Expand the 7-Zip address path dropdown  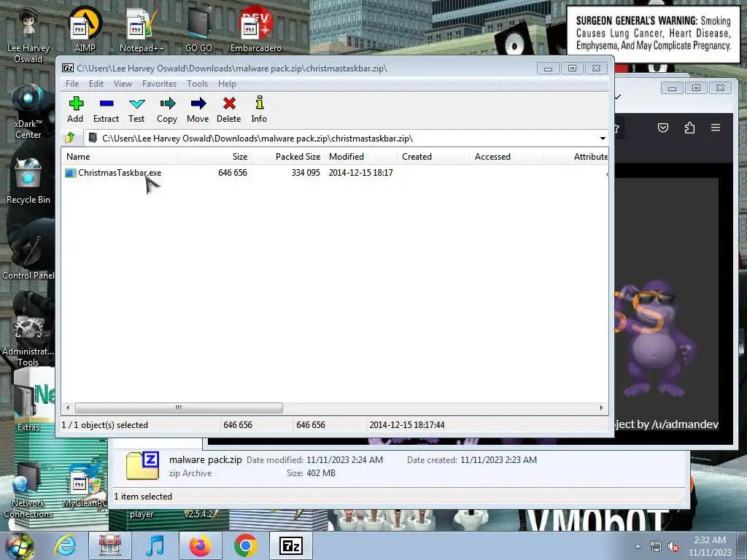click(603, 139)
